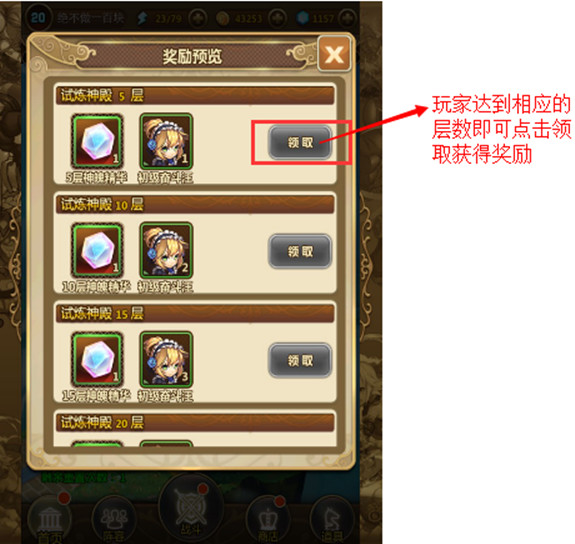
Task: Claim the Trial Temple floor 15 reward
Action: point(300,361)
